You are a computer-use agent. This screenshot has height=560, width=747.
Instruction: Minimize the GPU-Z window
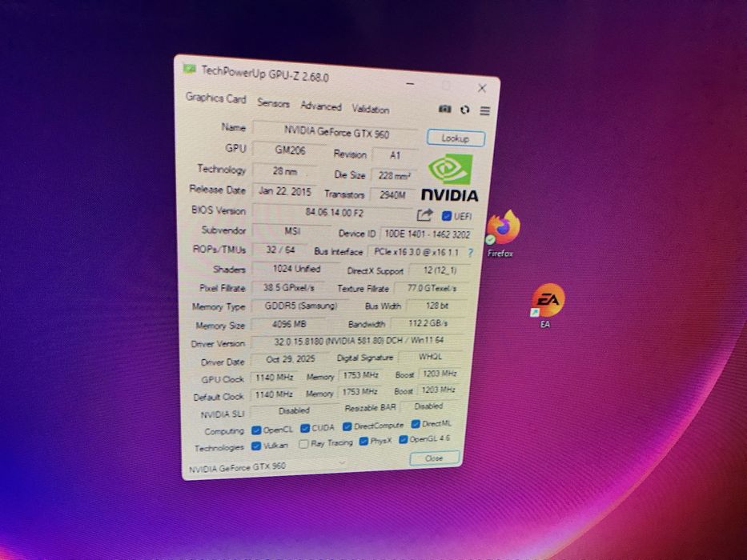[x=410, y=84]
